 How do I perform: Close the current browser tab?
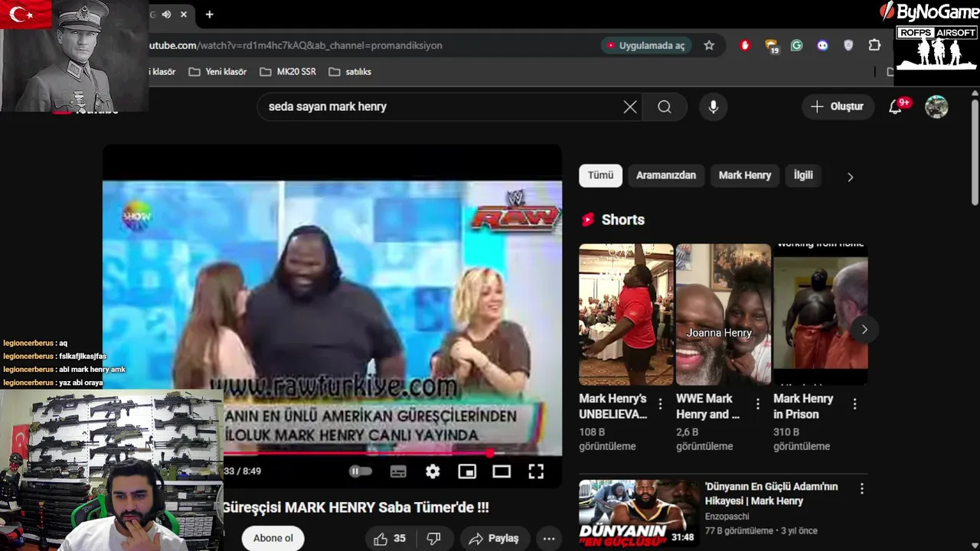tap(184, 15)
